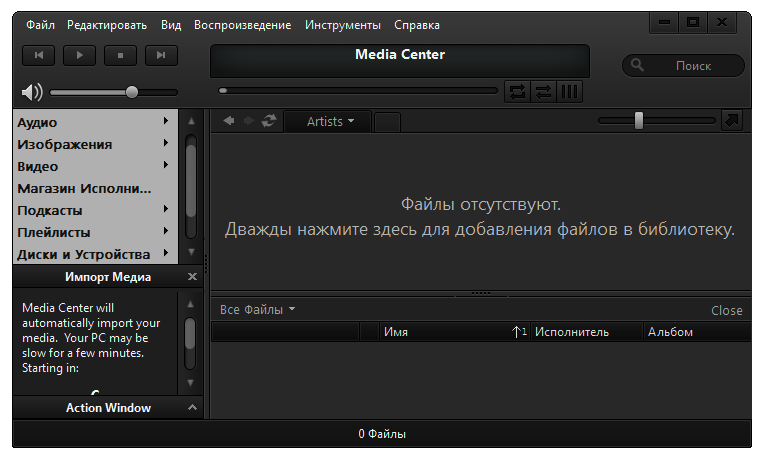The height and width of the screenshot is (466, 770).
Task: Open the Инструменты menu
Action: coord(343,25)
